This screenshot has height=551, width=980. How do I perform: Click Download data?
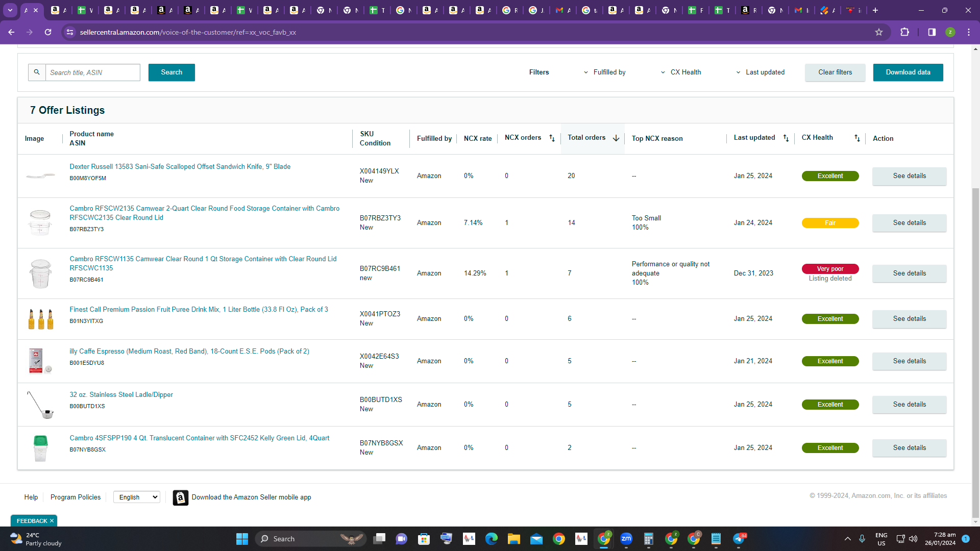click(x=908, y=72)
